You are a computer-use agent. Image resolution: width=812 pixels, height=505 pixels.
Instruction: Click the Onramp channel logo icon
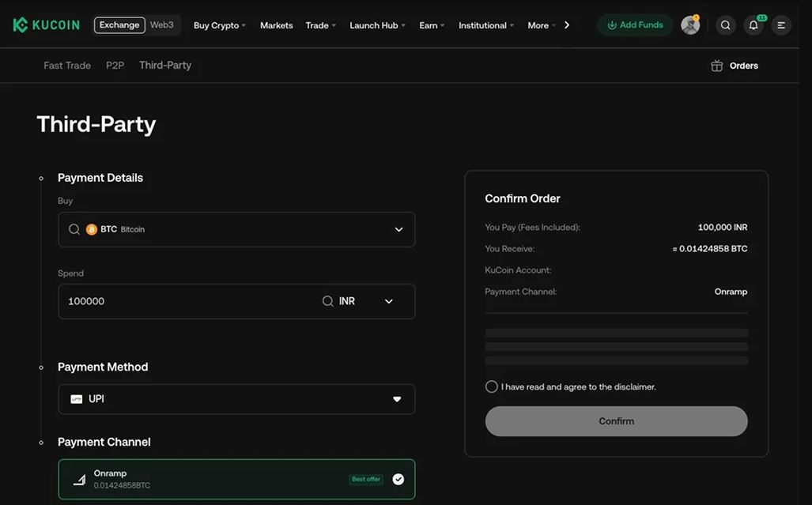tap(79, 480)
